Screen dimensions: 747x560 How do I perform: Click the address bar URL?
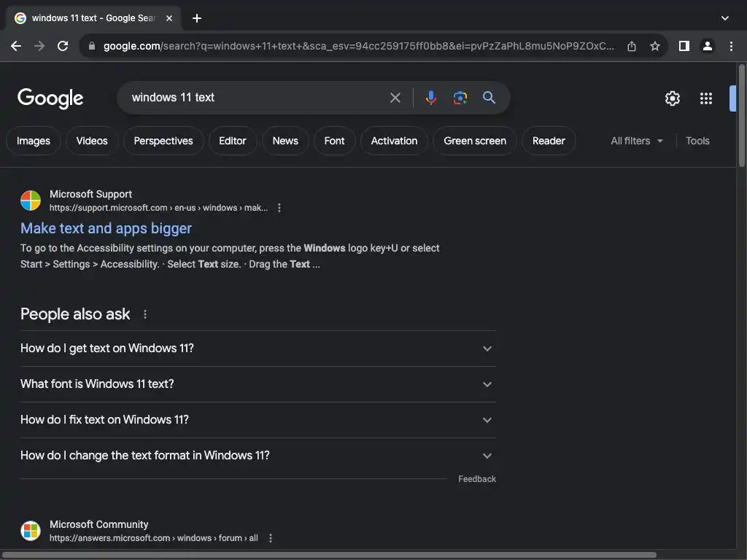(x=358, y=46)
